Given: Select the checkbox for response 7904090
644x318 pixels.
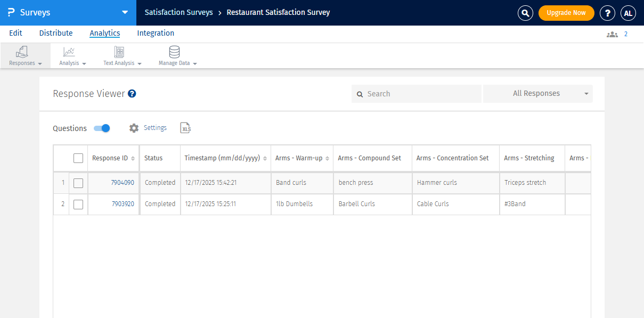Looking at the screenshot, I should click(x=78, y=182).
